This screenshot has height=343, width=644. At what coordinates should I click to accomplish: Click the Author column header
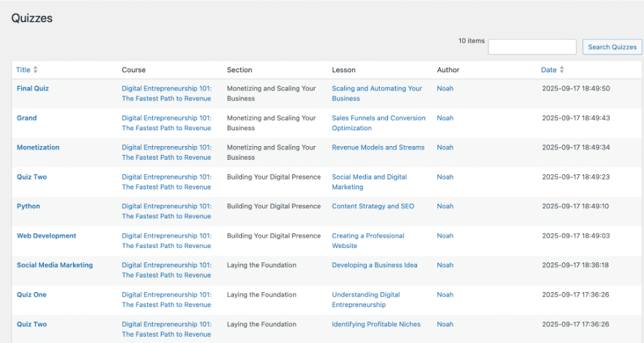click(x=448, y=70)
